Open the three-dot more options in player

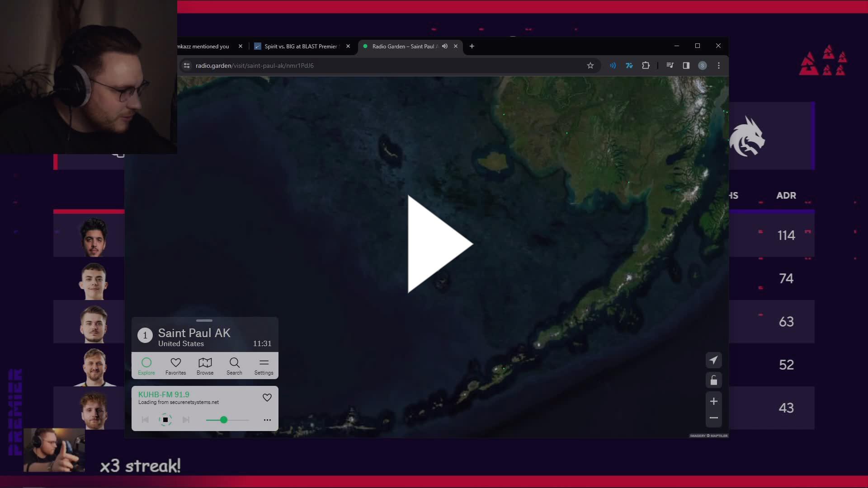(x=267, y=420)
